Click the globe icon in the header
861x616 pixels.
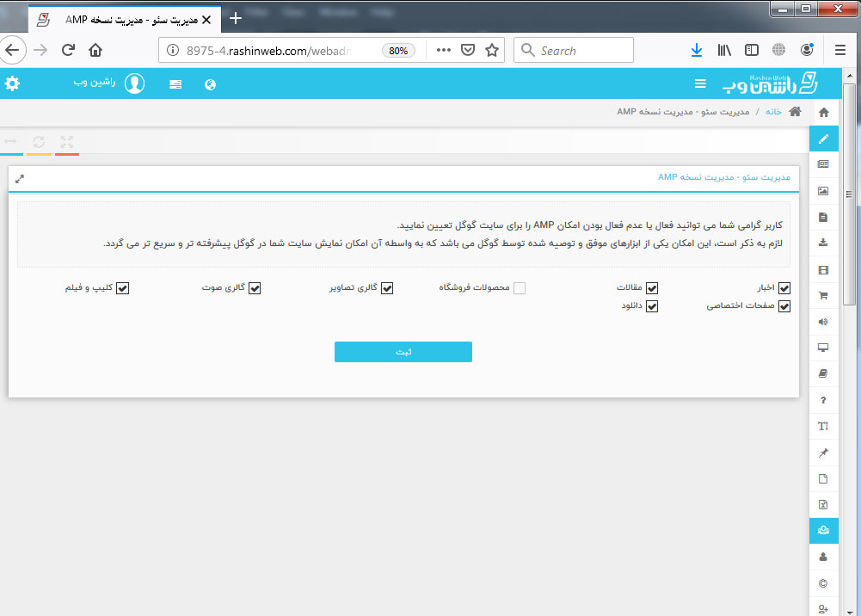coord(211,84)
